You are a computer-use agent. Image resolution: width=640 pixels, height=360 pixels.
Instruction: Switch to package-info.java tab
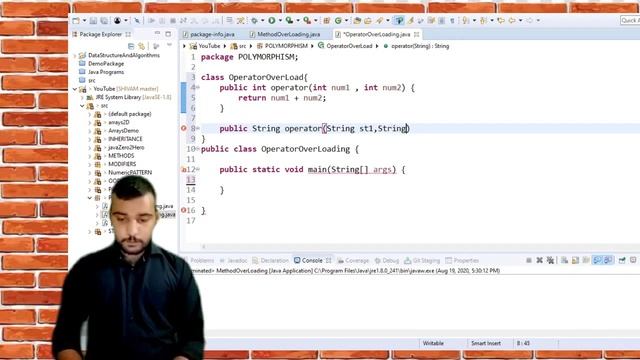tap(209, 34)
